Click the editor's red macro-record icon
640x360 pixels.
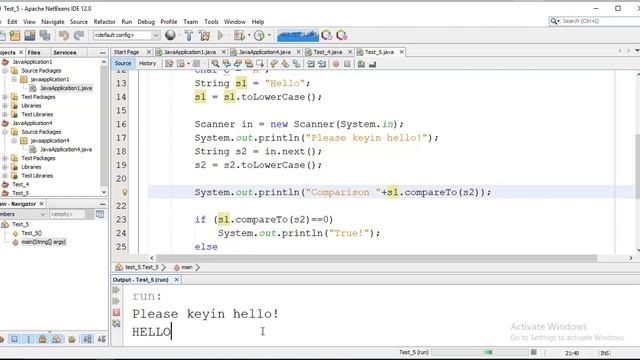(x=336, y=64)
